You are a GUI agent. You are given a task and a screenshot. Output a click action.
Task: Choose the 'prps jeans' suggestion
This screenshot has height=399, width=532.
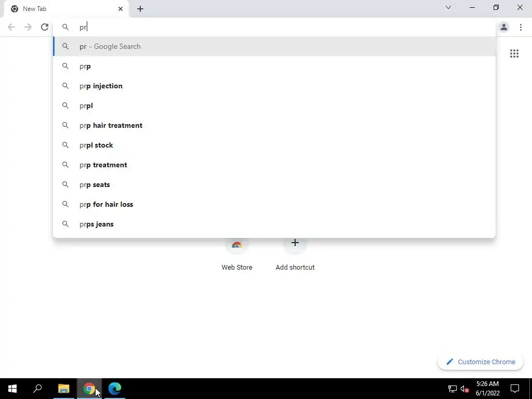tap(274, 224)
